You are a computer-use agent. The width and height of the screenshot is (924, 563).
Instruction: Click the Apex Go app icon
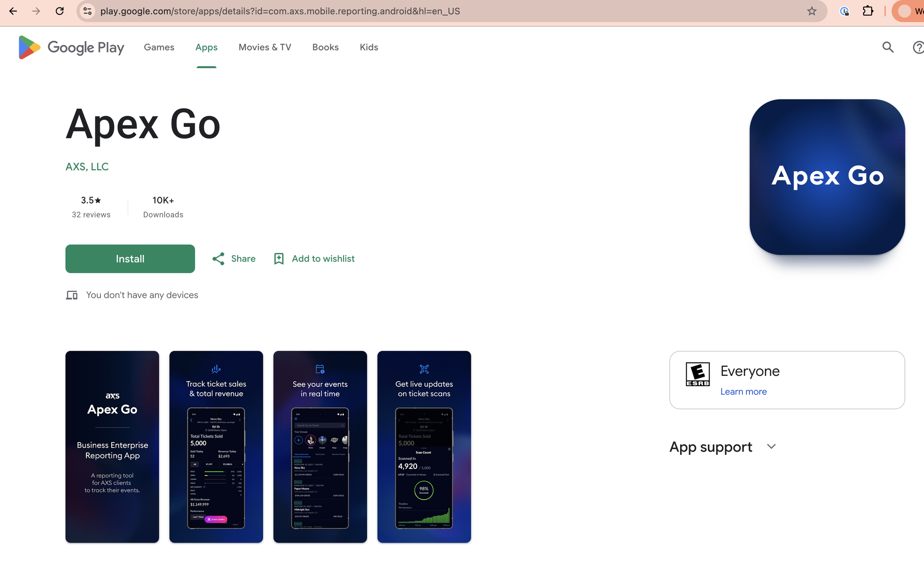click(x=827, y=177)
